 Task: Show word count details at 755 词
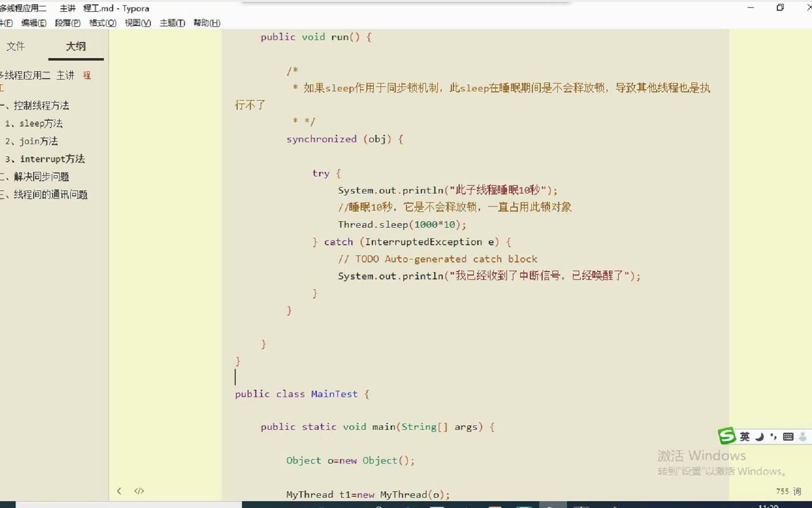click(789, 491)
